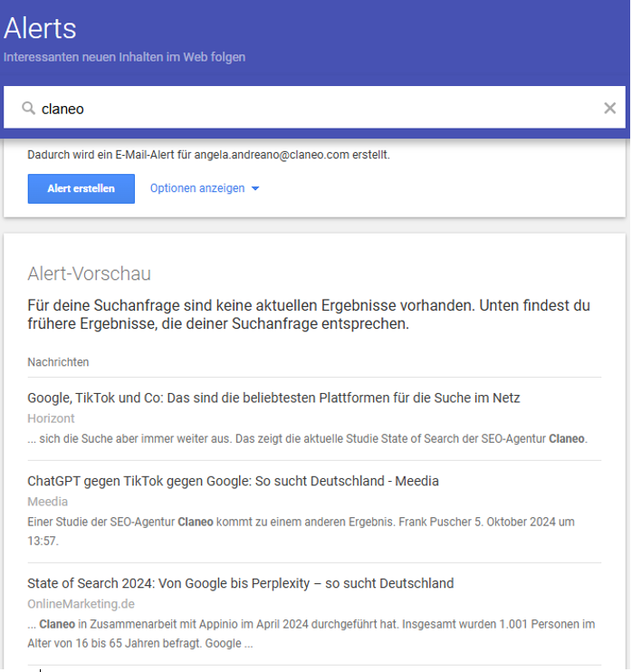The image size is (632, 672).
Task: Click the Alerts page title
Action: [40, 29]
